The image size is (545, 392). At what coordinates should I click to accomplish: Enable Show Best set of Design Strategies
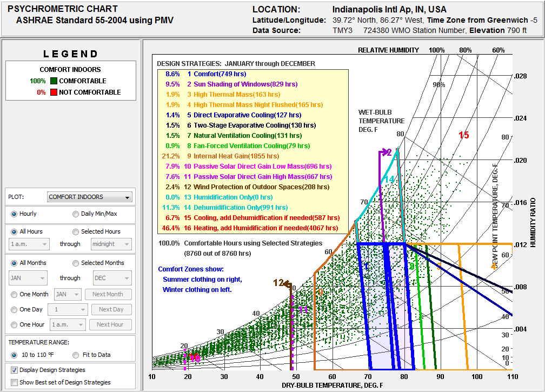[14, 383]
